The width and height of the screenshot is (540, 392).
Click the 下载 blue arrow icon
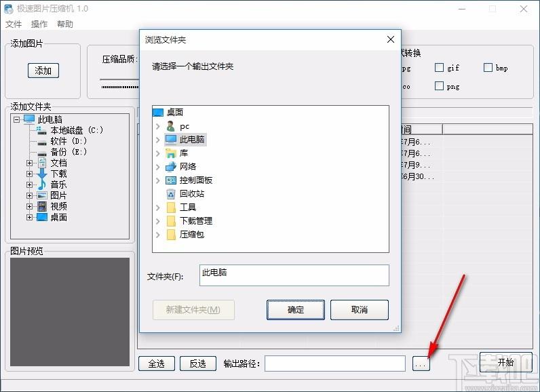point(42,174)
